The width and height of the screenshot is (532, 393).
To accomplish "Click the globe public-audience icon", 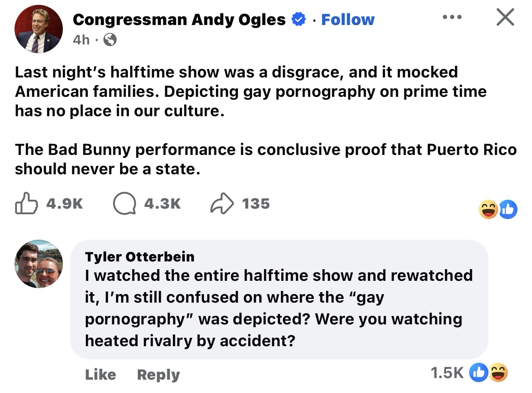I will click(110, 40).
